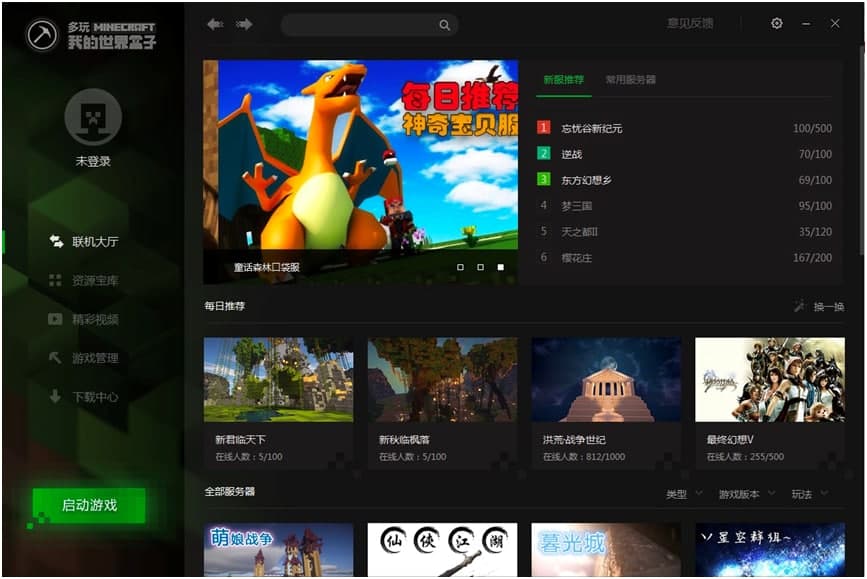Click 未登录 login text
Viewport: 867px width, 579px height.
coord(93,161)
